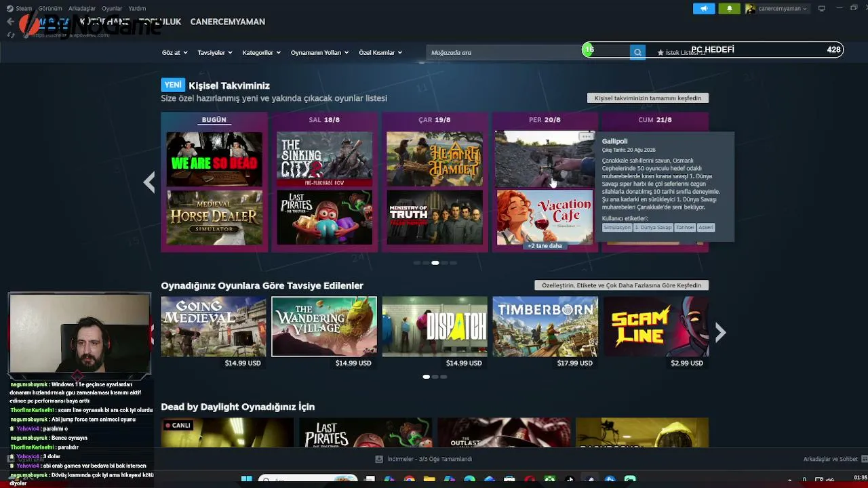Select the second page dot under recommended games
The image size is (868, 488).
point(436,377)
